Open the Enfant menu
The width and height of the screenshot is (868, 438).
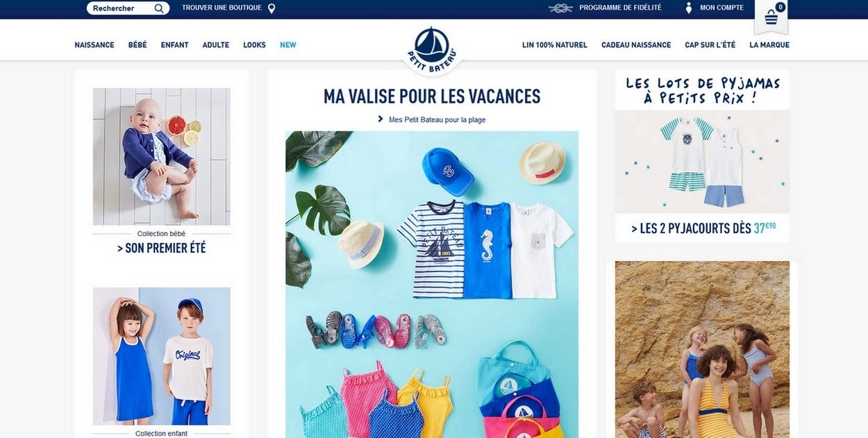point(175,45)
